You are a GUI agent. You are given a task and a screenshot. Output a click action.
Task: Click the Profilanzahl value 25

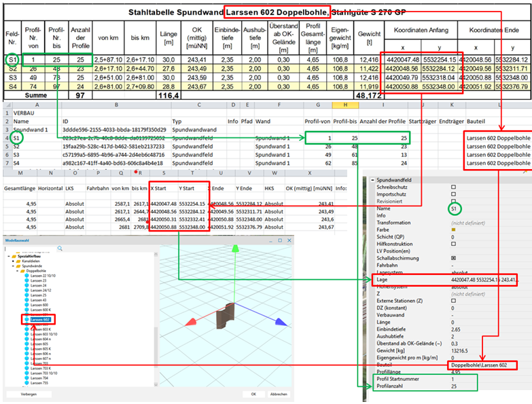click(x=454, y=386)
